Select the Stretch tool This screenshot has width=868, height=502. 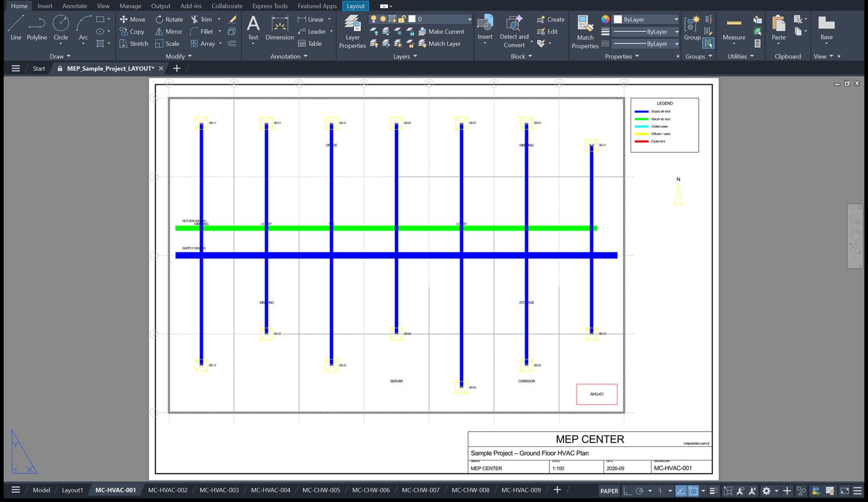[133, 43]
